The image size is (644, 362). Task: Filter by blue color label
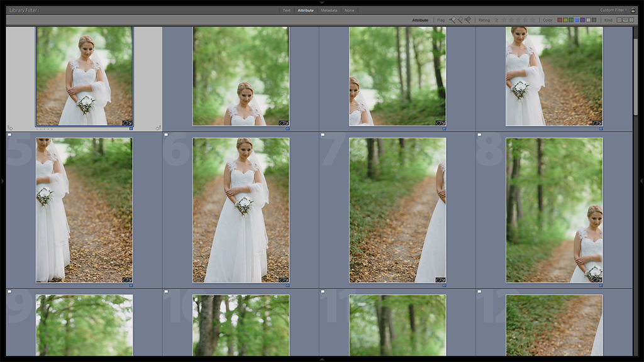(577, 19)
